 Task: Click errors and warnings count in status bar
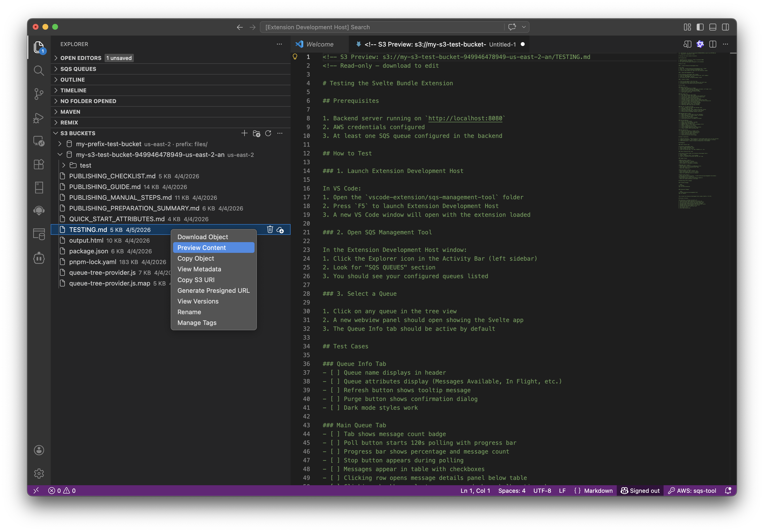(x=62, y=490)
